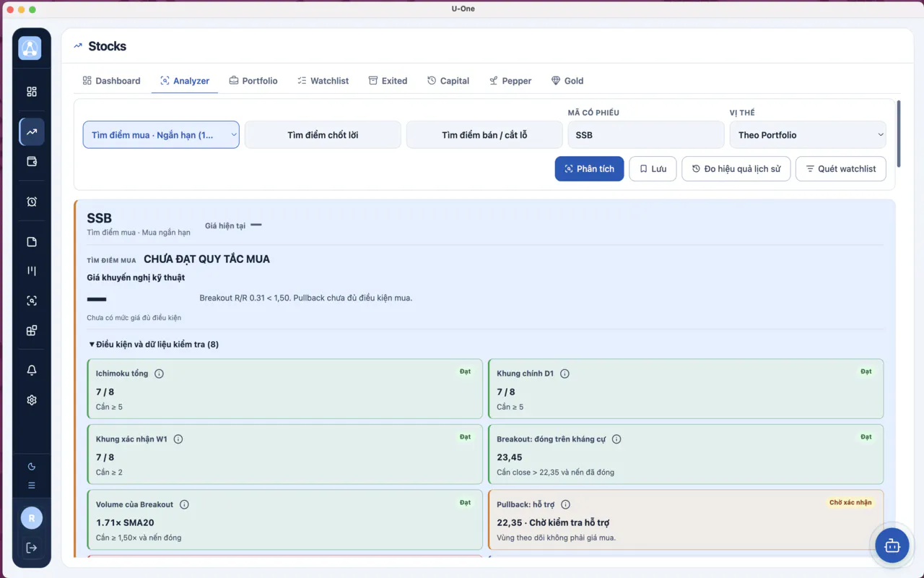Select the Tìm điểm bán / cắt lỗ mode

pos(484,134)
